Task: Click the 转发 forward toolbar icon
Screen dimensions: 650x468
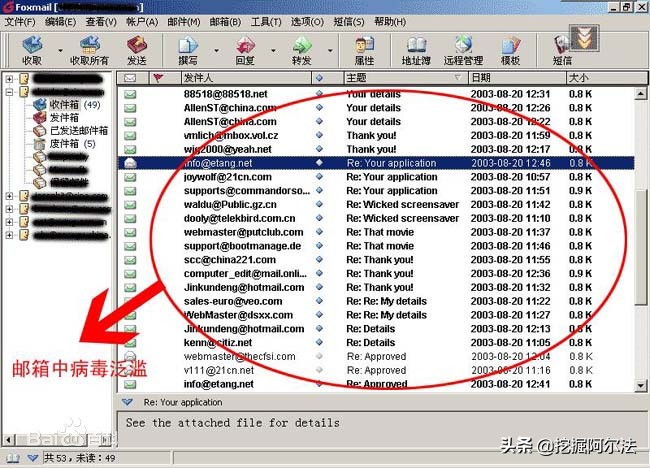Action: [302, 45]
